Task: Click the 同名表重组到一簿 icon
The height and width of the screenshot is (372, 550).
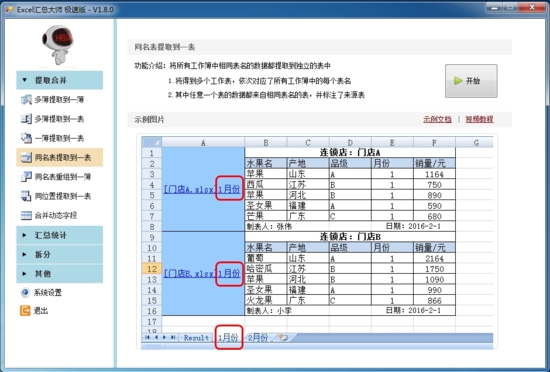Action: pos(26,177)
